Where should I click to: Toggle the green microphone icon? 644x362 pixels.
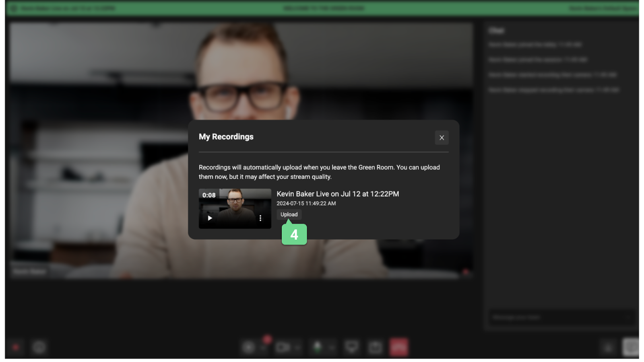tap(318, 347)
